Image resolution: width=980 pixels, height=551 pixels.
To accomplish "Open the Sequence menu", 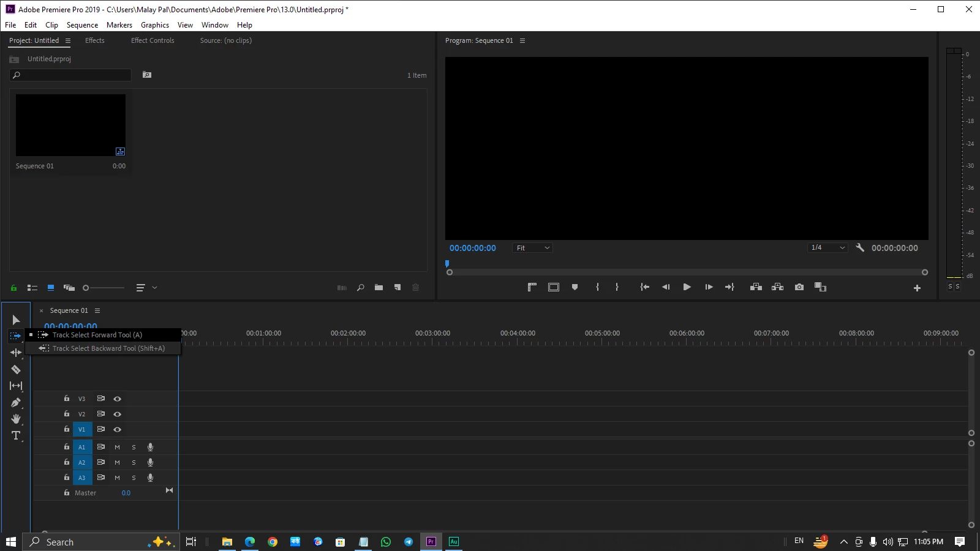I will (82, 25).
